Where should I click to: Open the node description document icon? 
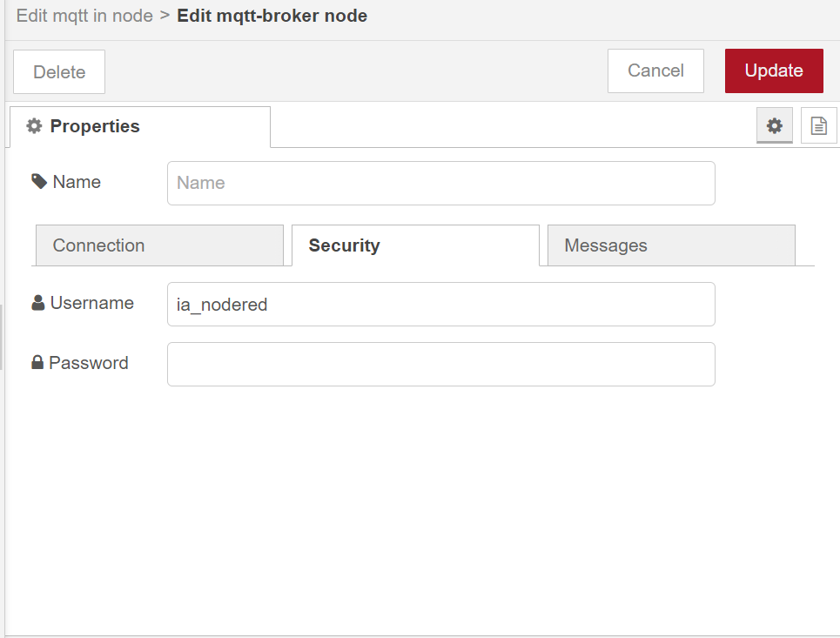pyautogui.click(x=818, y=126)
